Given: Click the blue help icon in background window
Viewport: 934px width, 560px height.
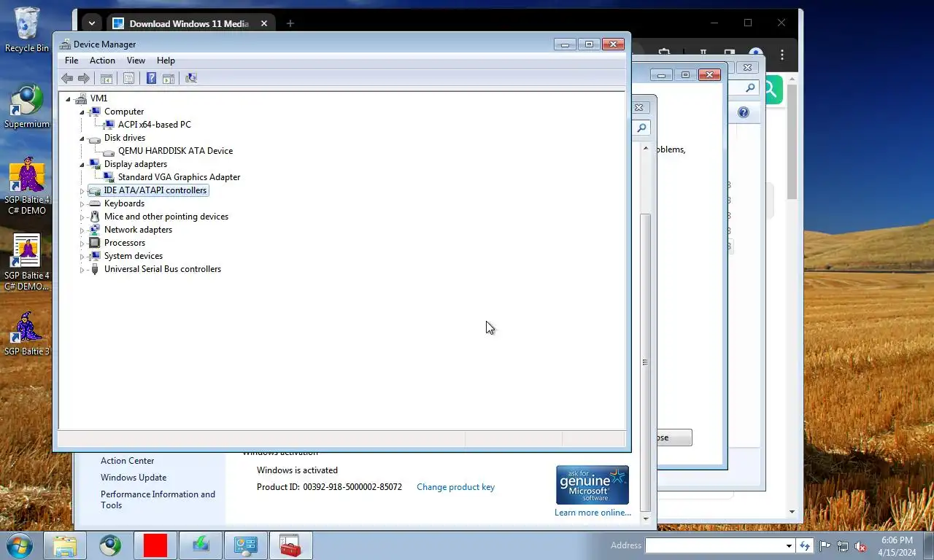Looking at the screenshot, I should [744, 112].
